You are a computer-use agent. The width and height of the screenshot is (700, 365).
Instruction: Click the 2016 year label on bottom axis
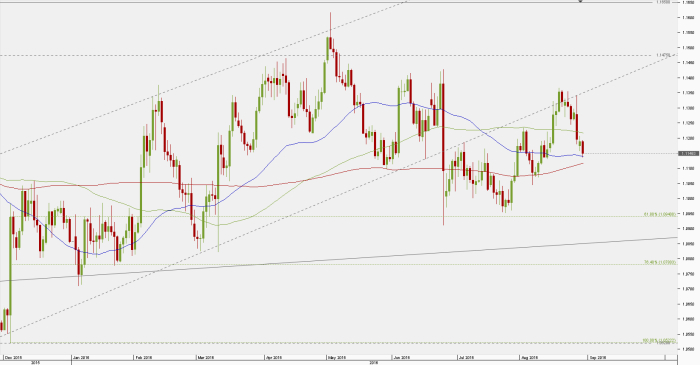point(374,363)
